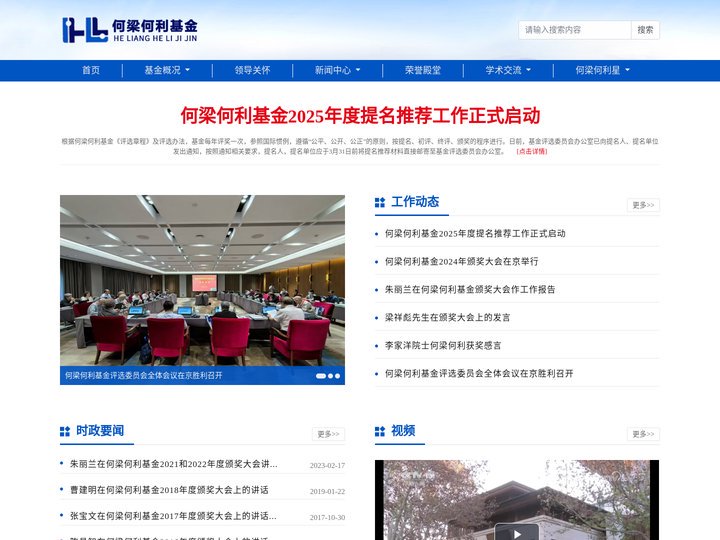This screenshot has height=540, width=720.
Task: Click the slideshow caption 评选委员会全体会议
Action: 143,375
